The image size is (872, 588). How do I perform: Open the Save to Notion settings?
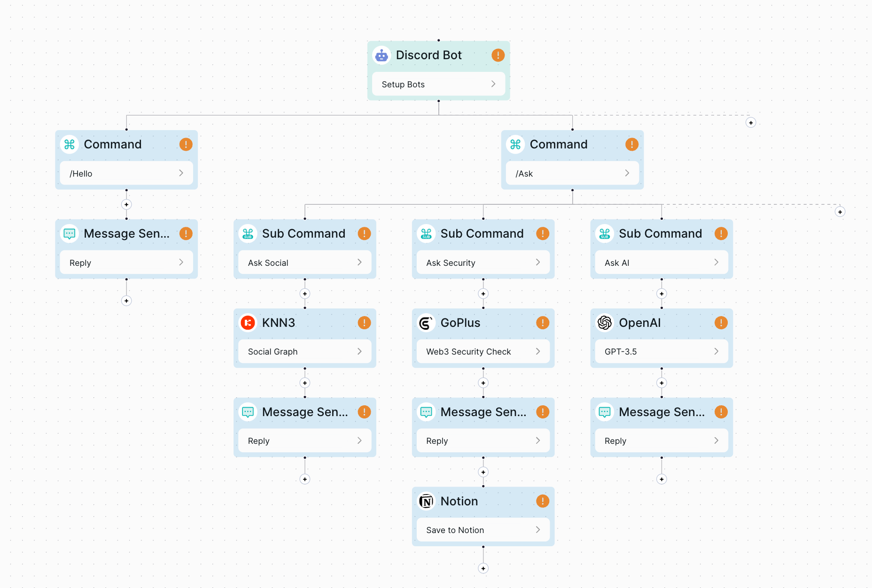tap(538, 530)
